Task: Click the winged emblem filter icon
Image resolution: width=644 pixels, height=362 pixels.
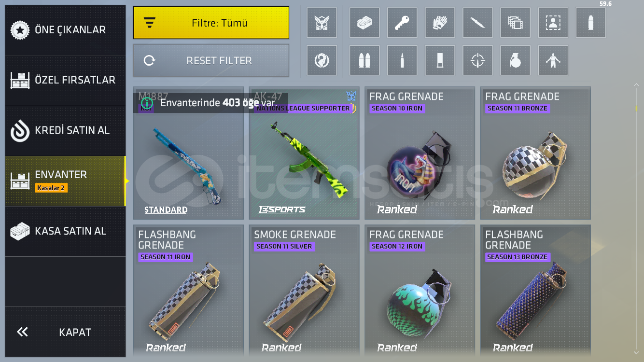Action: pos(322,23)
